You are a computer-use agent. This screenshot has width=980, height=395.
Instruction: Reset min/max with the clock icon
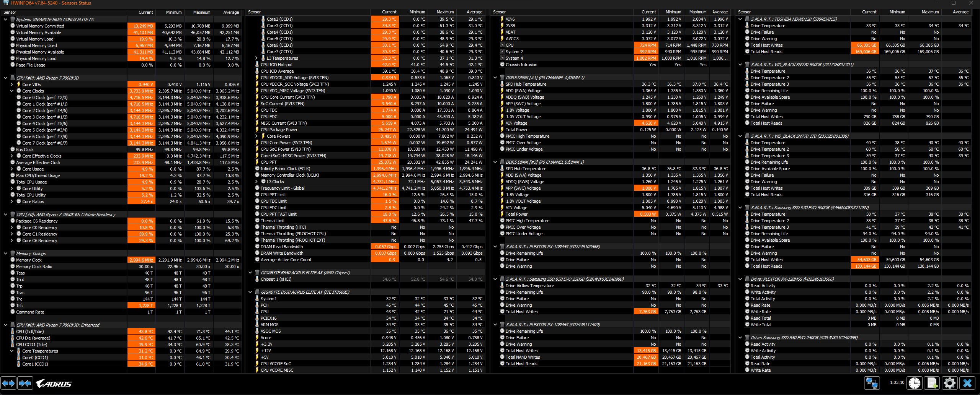pyautogui.click(x=915, y=383)
